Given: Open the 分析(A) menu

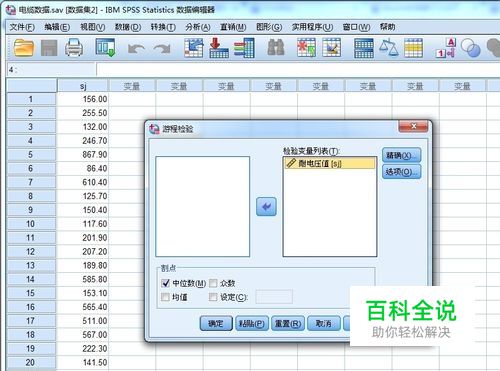Looking at the screenshot, I should pyautogui.click(x=198, y=27).
